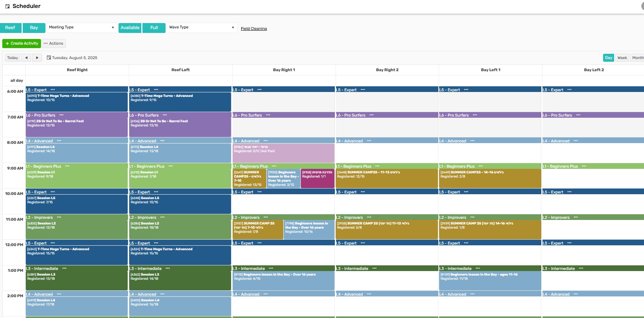Go to the previous day arrow
This screenshot has width=644, height=318.
tap(26, 58)
